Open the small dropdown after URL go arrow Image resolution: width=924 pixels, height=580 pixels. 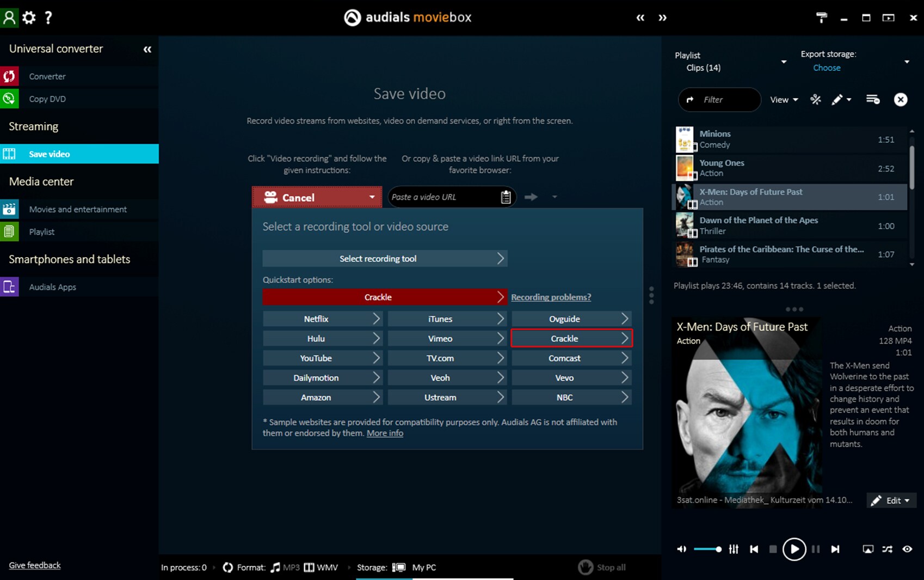(x=554, y=197)
